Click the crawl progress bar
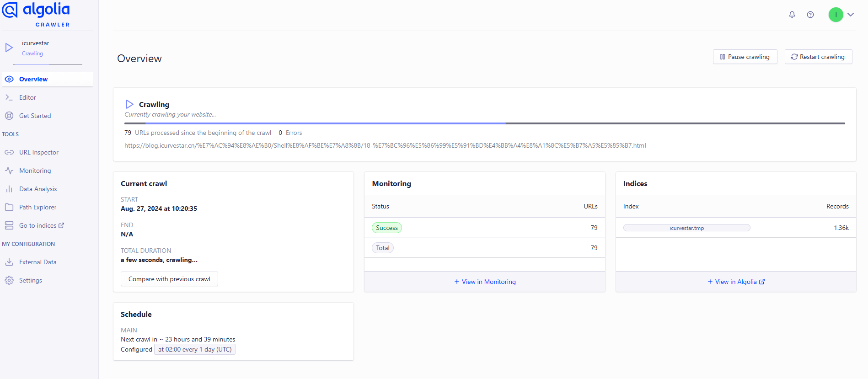The image size is (868, 379). coord(484,123)
